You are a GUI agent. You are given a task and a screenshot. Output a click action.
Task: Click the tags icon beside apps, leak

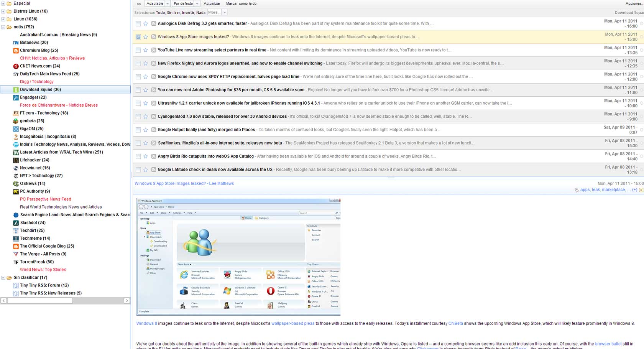point(577,190)
